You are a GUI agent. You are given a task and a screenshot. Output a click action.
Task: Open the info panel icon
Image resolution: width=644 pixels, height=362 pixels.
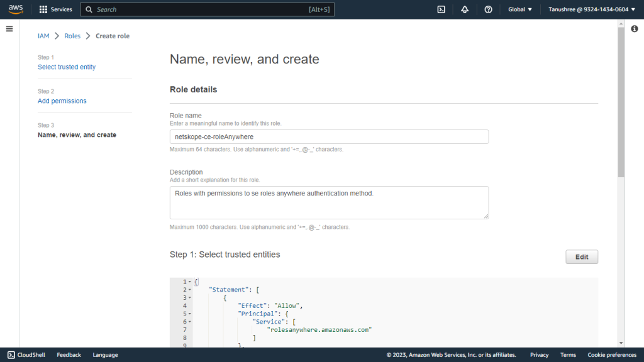click(635, 29)
